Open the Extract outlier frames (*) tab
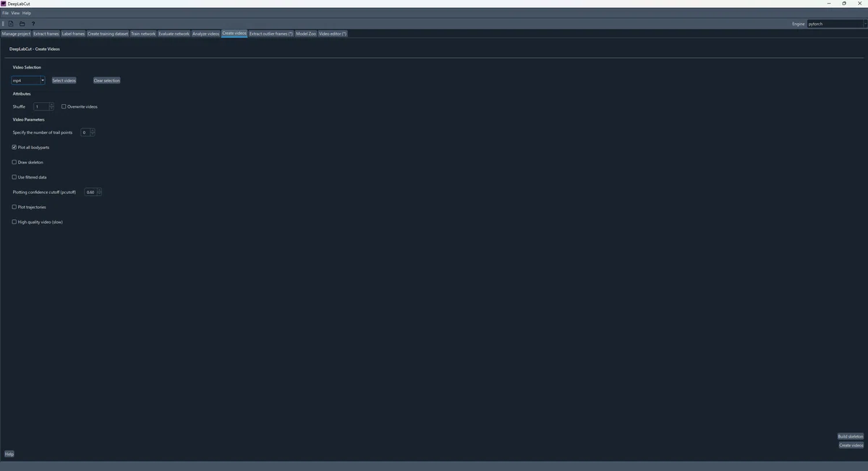This screenshot has height=471, width=868. pyautogui.click(x=271, y=33)
